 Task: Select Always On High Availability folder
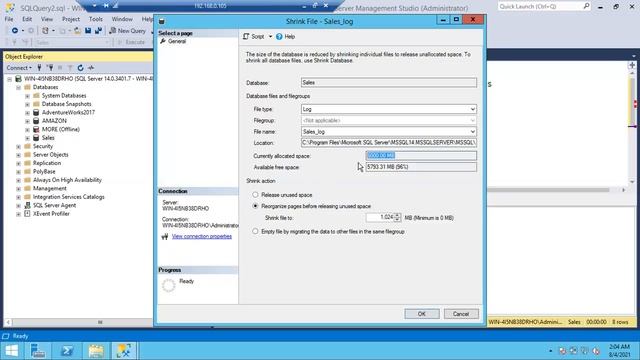click(67, 180)
